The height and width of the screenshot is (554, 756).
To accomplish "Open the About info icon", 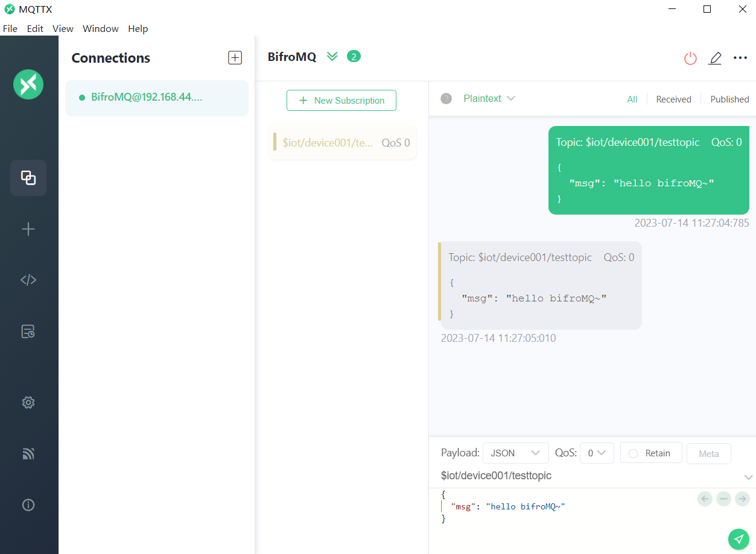I will click(x=28, y=505).
